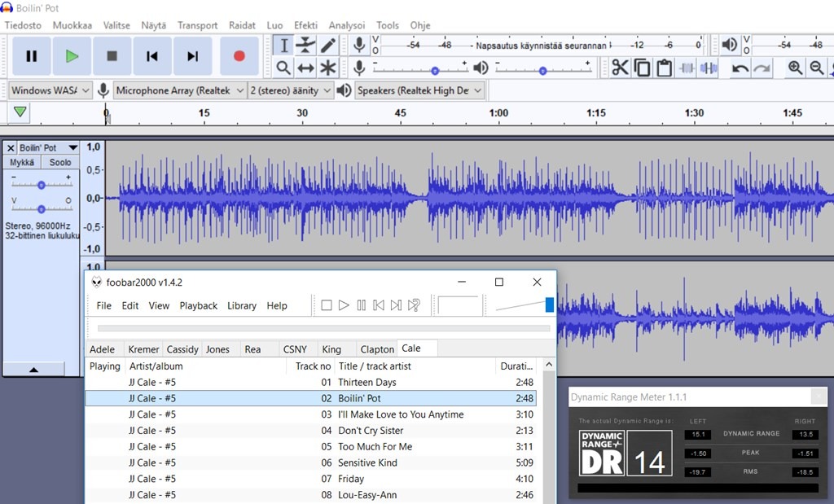Viewport: 834px width, 504px height.
Task: Paste with clipboard icon
Action: point(664,68)
